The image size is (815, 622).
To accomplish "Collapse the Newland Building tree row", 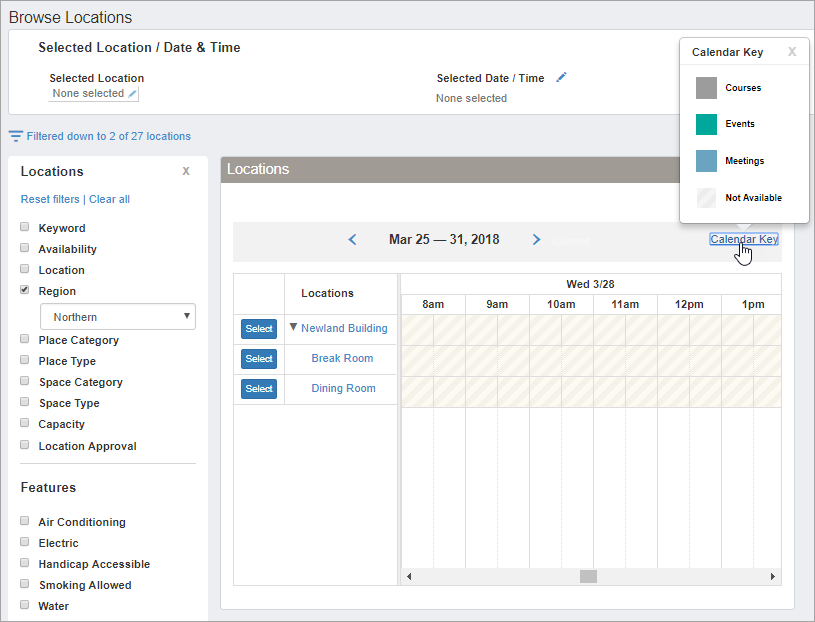I will point(293,327).
